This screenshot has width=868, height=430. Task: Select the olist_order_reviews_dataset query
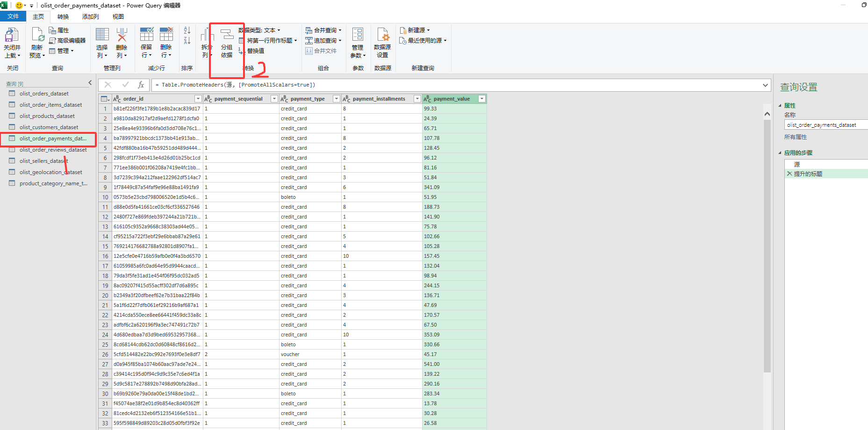(53, 150)
